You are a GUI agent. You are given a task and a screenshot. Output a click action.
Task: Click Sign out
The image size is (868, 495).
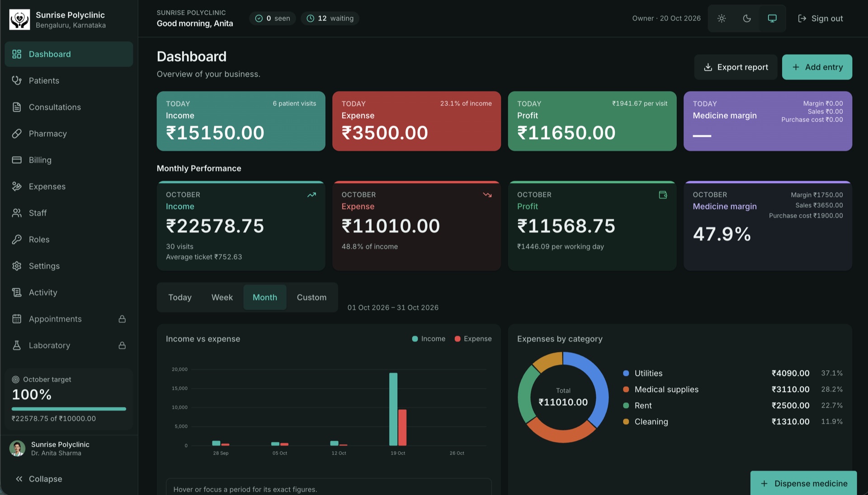pos(820,19)
